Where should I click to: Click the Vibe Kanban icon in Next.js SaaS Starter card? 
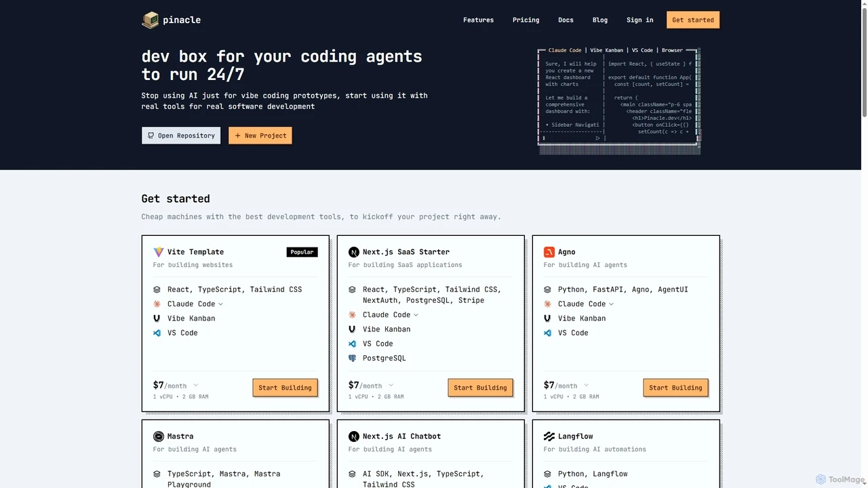[x=352, y=329]
